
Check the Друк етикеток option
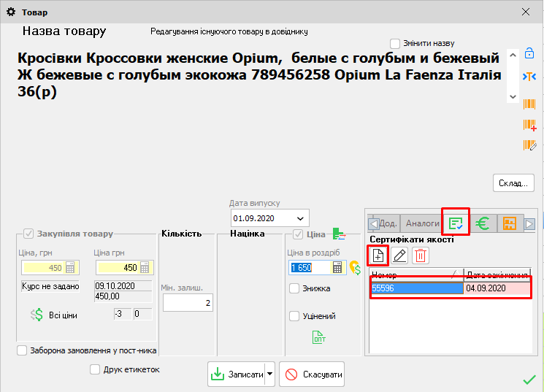tap(94, 369)
